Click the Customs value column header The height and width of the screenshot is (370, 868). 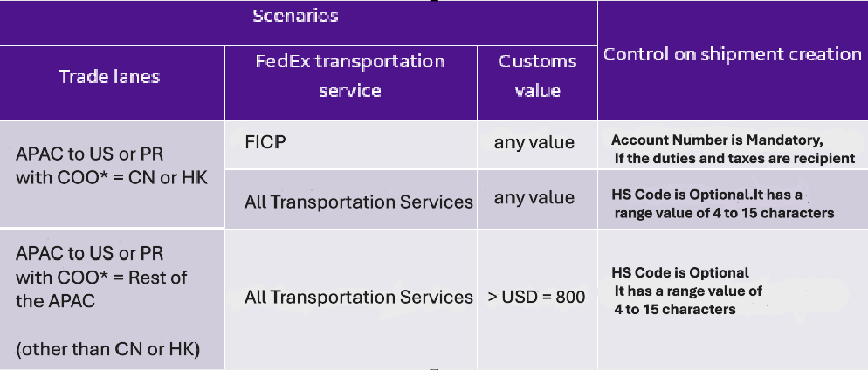pyautogui.click(x=537, y=76)
